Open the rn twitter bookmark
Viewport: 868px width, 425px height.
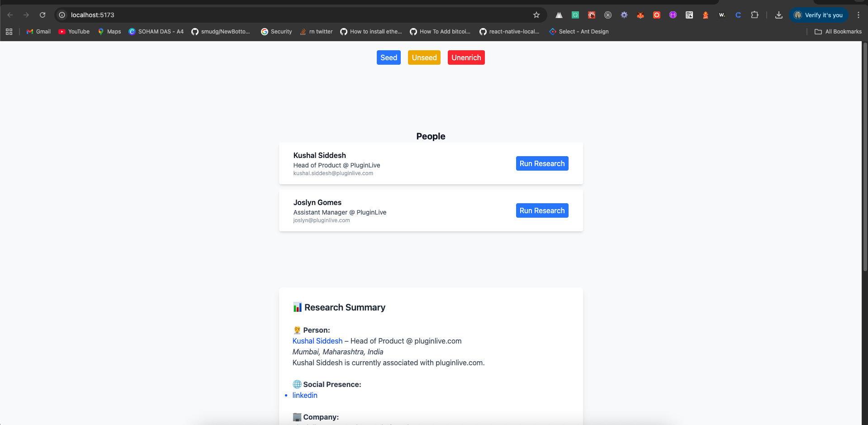pyautogui.click(x=316, y=32)
